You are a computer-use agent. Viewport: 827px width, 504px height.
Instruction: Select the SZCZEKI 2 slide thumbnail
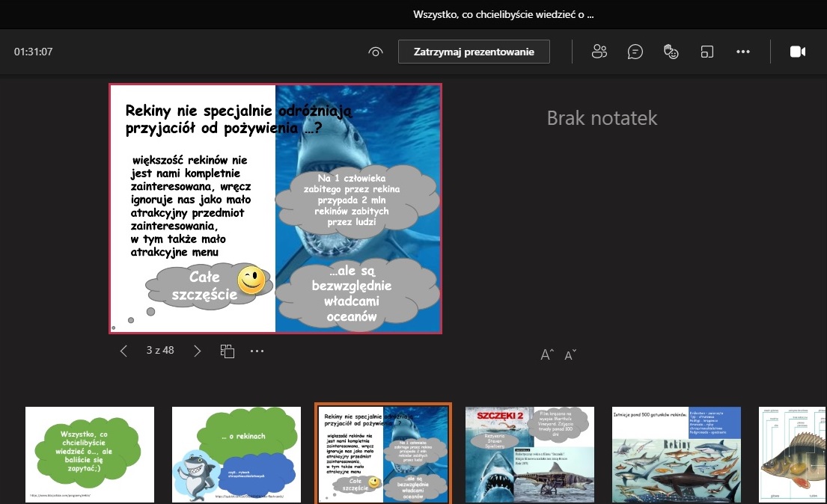(x=529, y=454)
